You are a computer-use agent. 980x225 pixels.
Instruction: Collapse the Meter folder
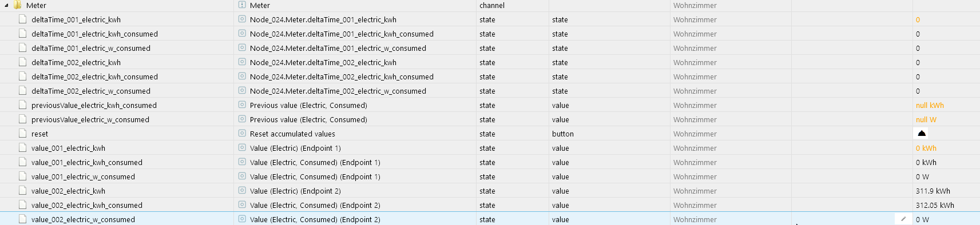click(6, 5)
